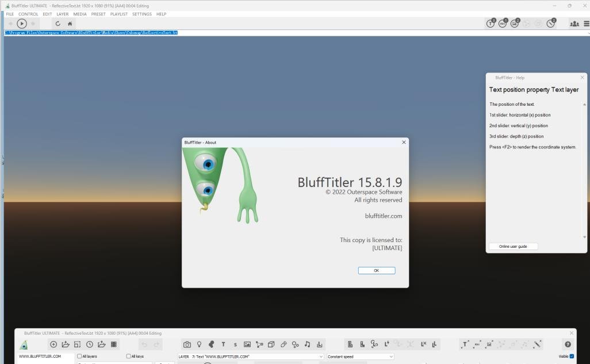The image size is (590, 364).
Task: Open the EDIT menu
Action: [47, 14]
